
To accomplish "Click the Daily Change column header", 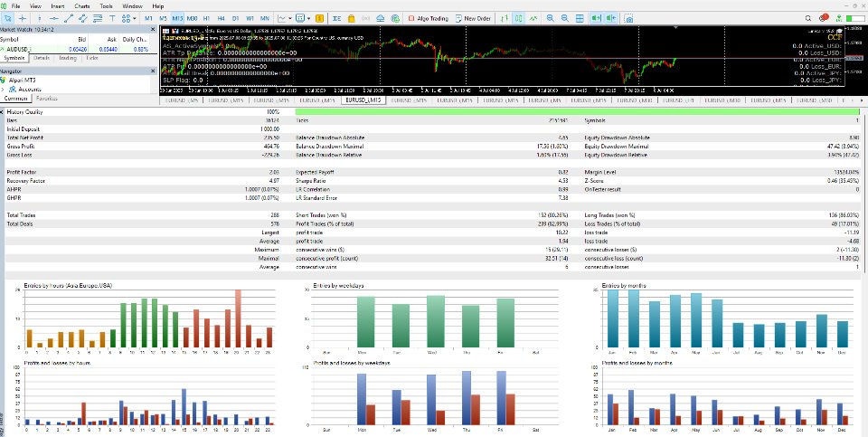I will (x=135, y=39).
